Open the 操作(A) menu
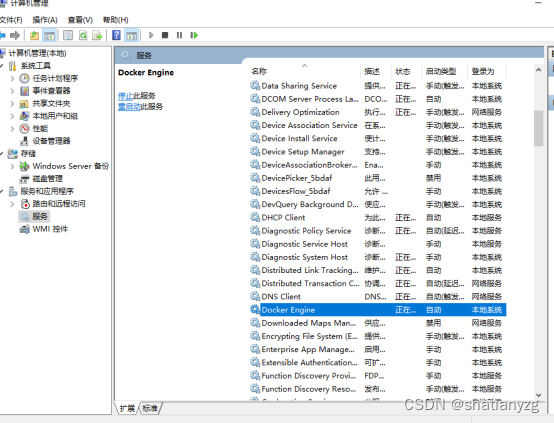Screen dimensions: 554x423 click(45, 20)
